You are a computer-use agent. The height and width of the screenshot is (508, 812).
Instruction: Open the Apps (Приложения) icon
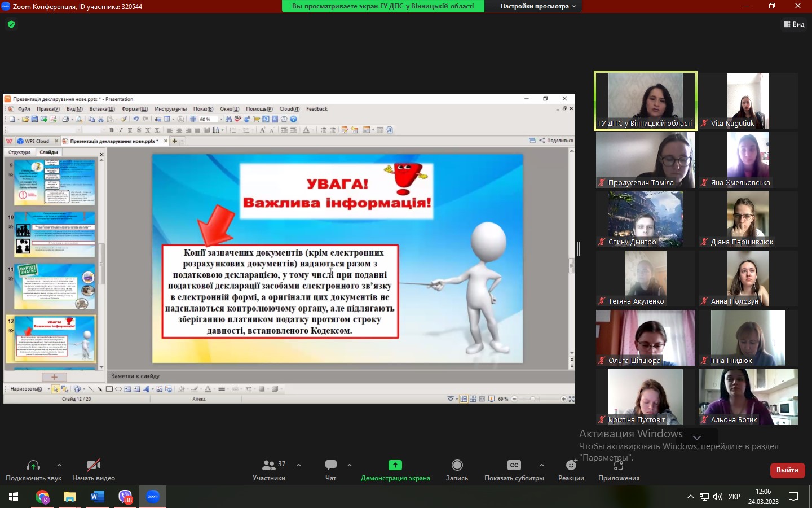[x=619, y=466]
